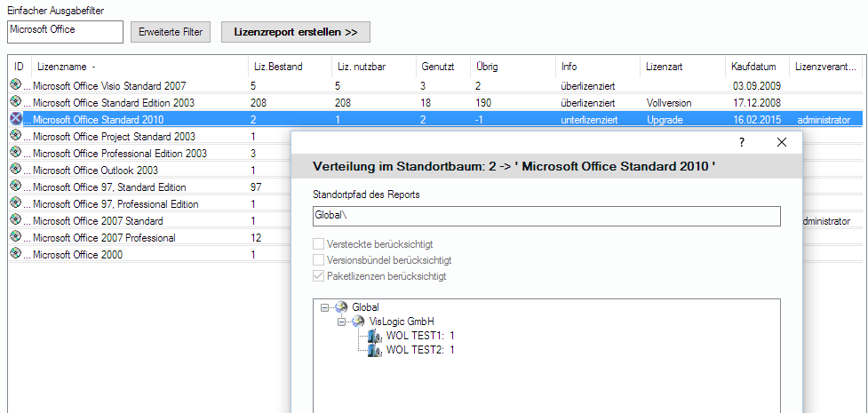The width and height of the screenshot is (868, 413).
Task: Select the Global tree item label
Action: (365, 307)
